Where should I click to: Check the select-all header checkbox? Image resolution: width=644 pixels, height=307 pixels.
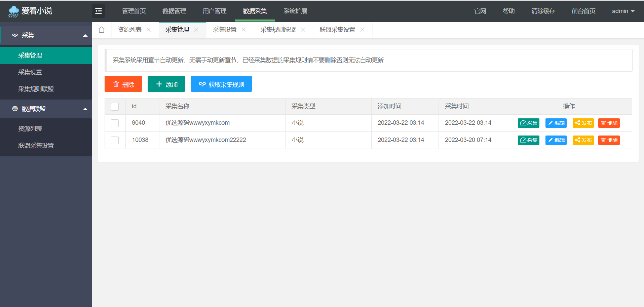(115, 107)
